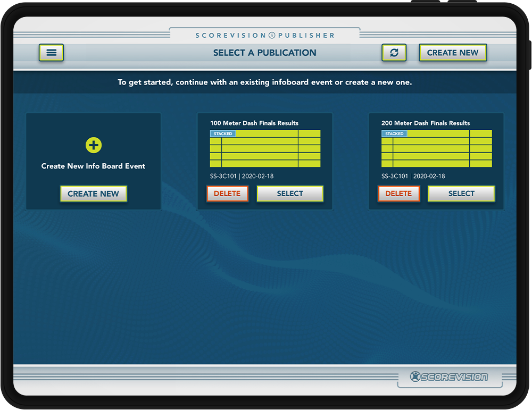Select the 200 Meter Dash Finals Results publication
The width and height of the screenshot is (532, 410).
(x=461, y=194)
